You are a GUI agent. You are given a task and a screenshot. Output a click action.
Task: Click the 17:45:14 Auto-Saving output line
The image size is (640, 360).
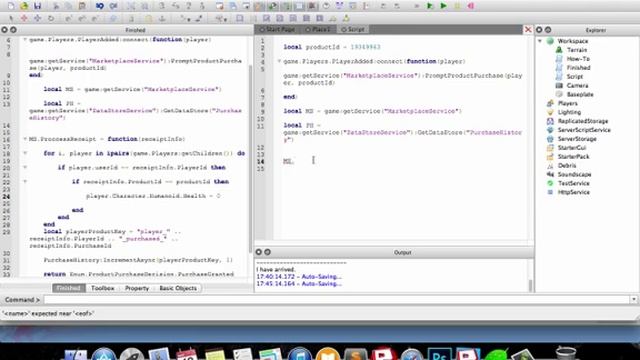click(x=299, y=284)
